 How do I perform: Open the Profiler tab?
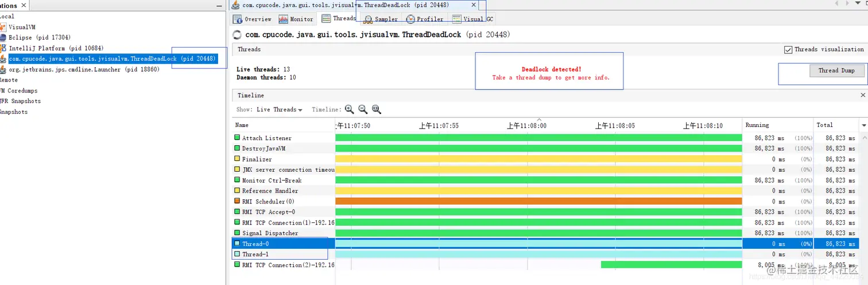click(425, 19)
